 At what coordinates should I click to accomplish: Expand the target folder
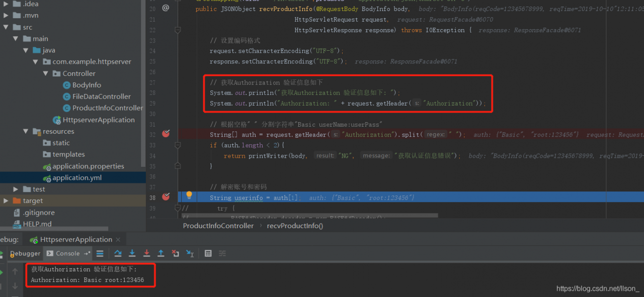[6, 201]
